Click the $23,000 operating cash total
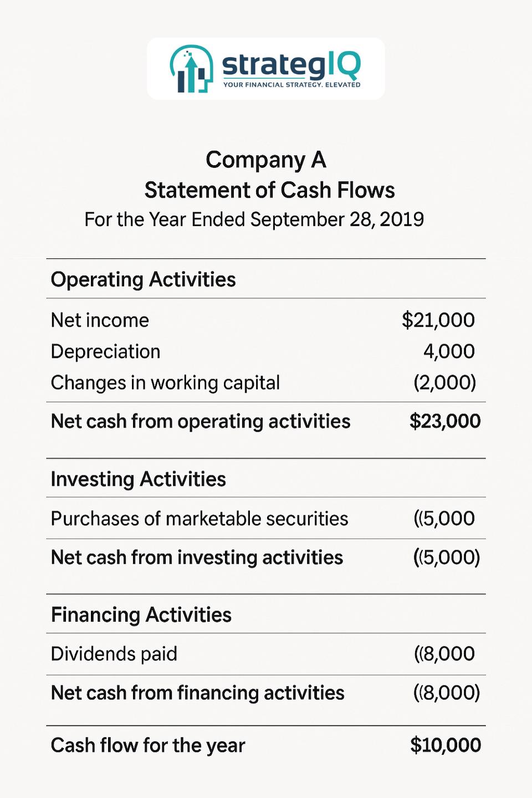This screenshot has height=798, width=532. click(445, 421)
